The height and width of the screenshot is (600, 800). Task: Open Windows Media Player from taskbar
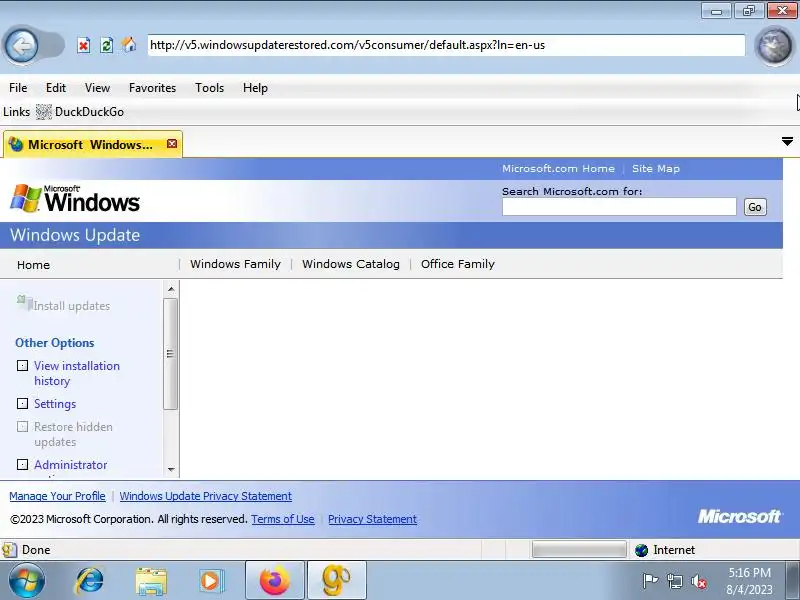coord(210,581)
